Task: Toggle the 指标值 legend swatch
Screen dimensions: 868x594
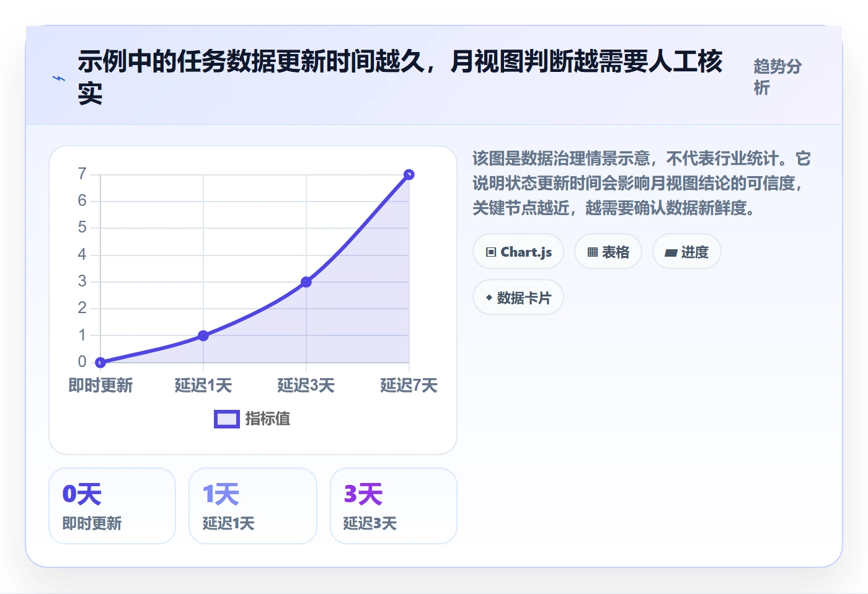Action: pos(226,419)
